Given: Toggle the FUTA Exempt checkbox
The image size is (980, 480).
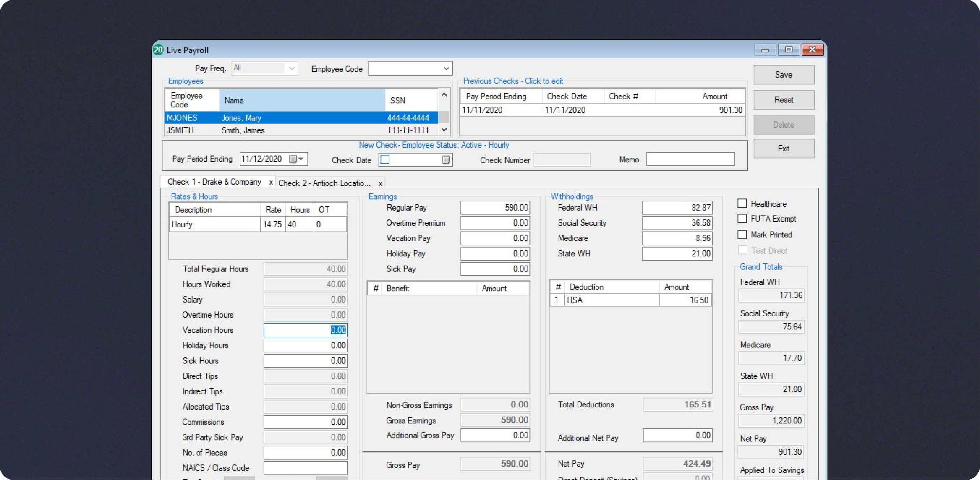Looking at the screenshot, I should tap(742, 219).
